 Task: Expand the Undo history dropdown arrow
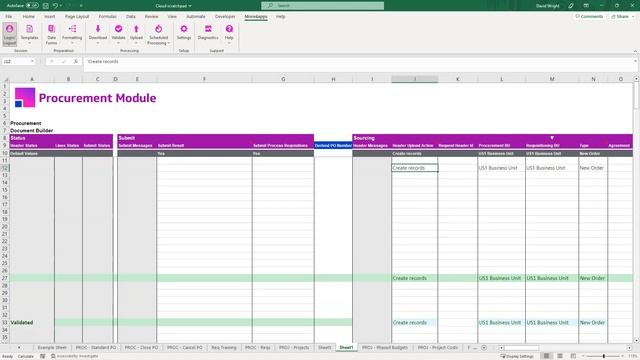coord(61,6)
